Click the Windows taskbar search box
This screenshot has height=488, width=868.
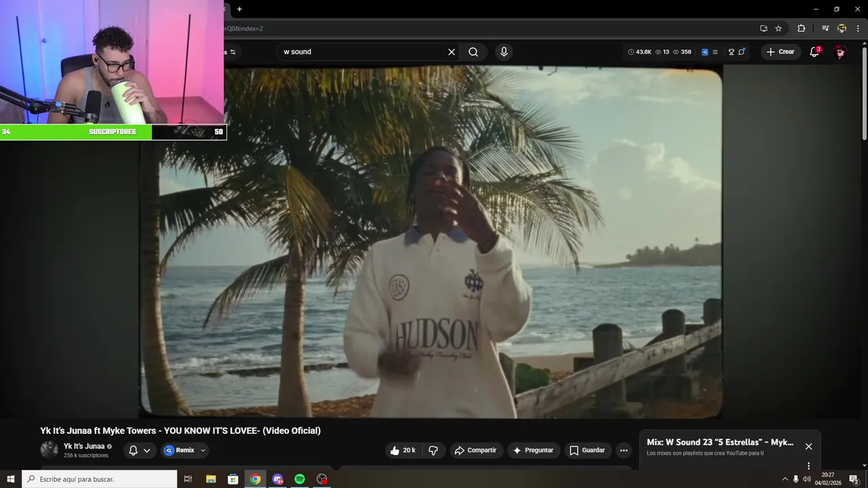coord(100,479)
